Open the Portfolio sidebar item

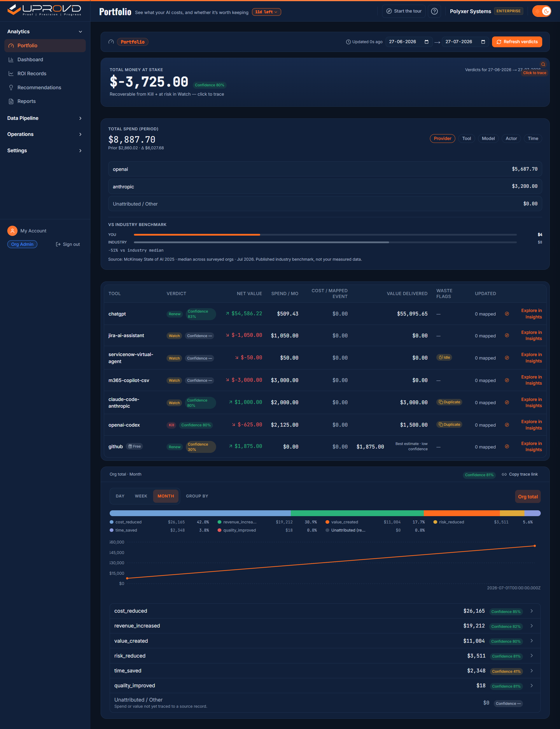pos(45,46)
